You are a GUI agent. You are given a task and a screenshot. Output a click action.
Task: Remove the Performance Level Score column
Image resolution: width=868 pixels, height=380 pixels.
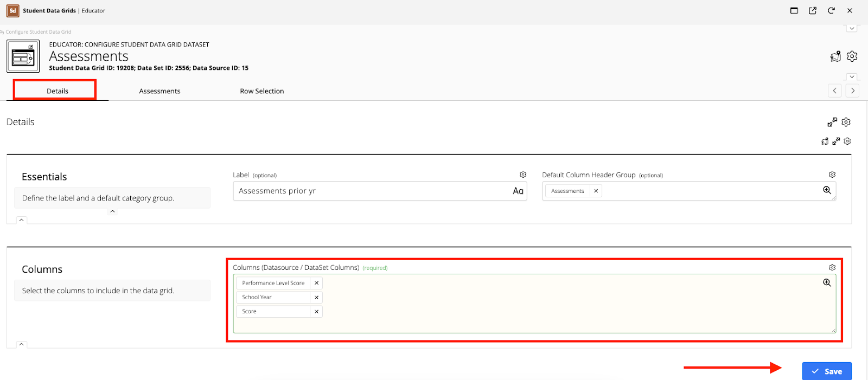click(317, 283)
